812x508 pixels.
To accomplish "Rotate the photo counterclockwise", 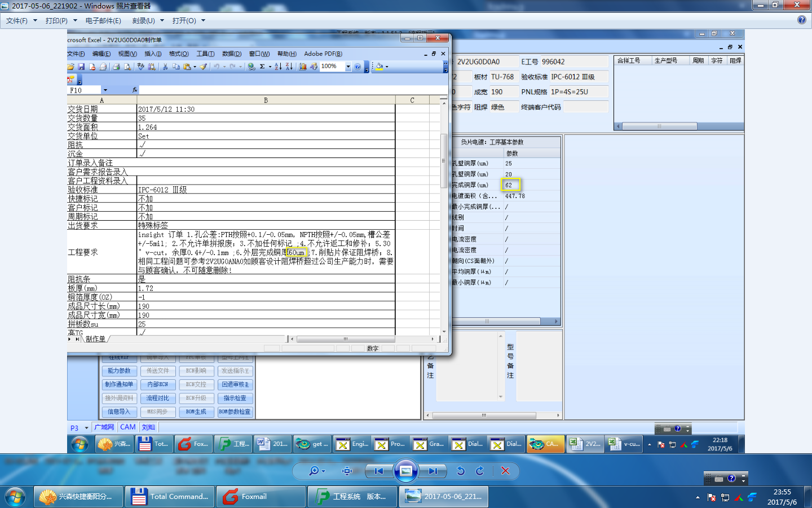I will 461,471.
